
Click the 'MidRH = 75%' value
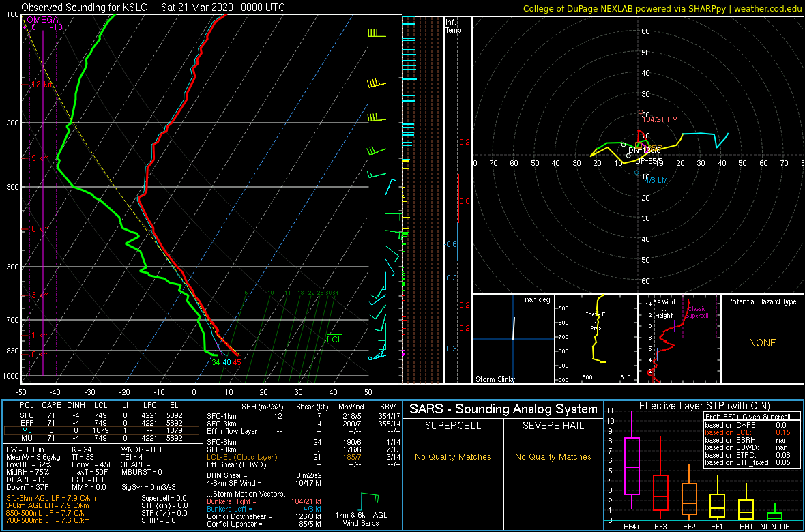point(28,473)
